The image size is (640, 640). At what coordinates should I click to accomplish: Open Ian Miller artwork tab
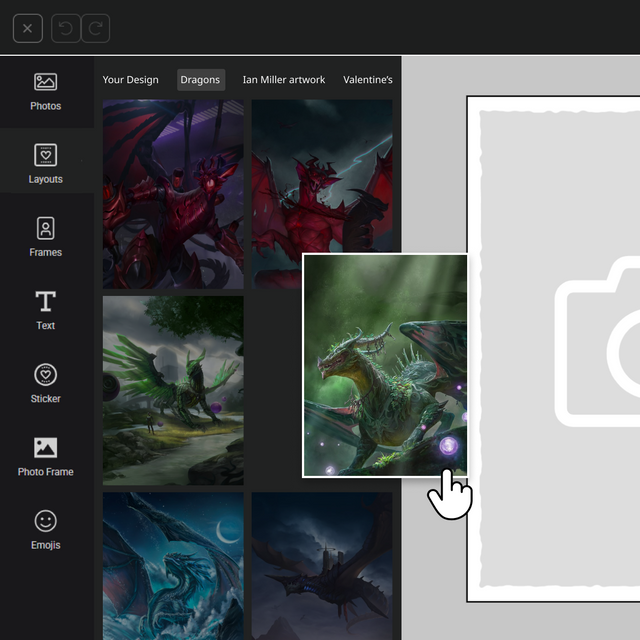pyautogui.click(x=284, y=80)
